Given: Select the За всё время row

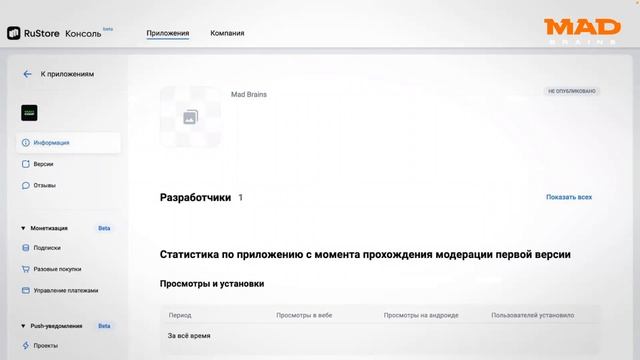Looking at the screenshot, I should 380,336.
